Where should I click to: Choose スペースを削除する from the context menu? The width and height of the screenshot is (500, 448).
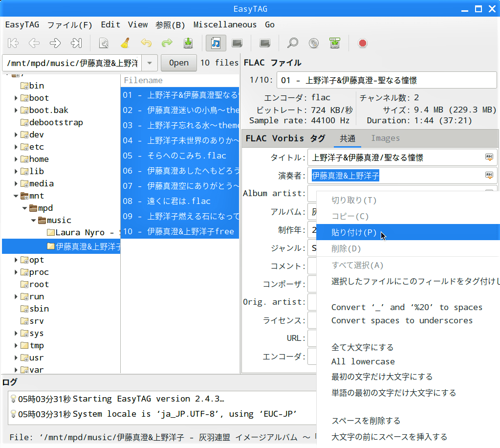point(366,421)
